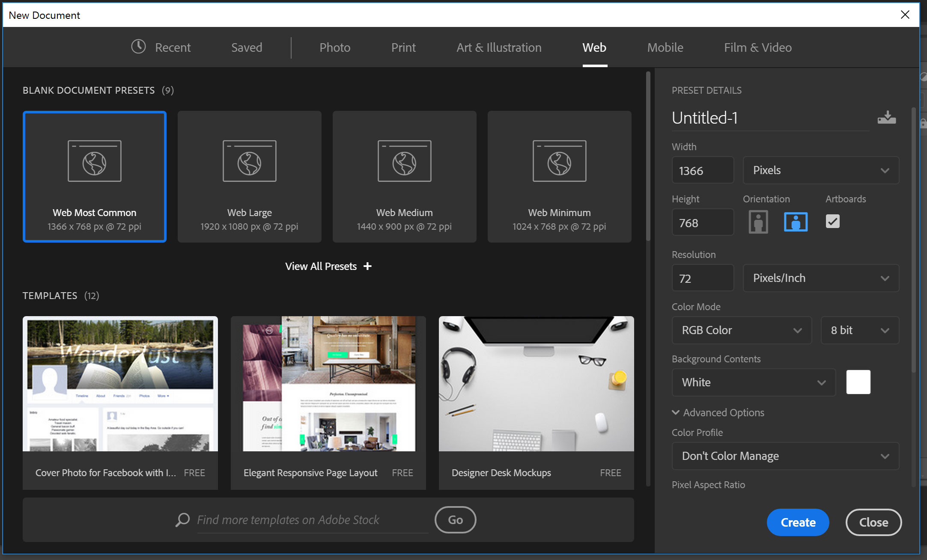927x560 pixels.
Task: Pick the Web Medium preset icon
Action: tap(404, 161)
